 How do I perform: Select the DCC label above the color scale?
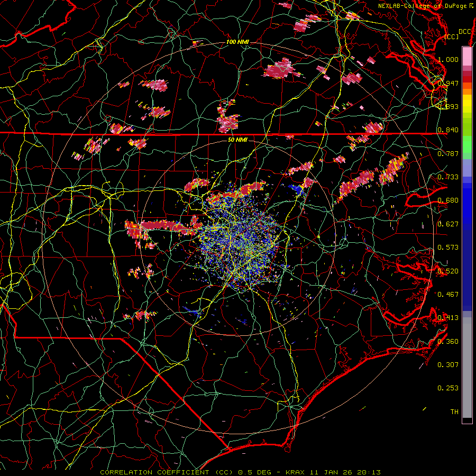pyautogui.click(x=464, y=31)
